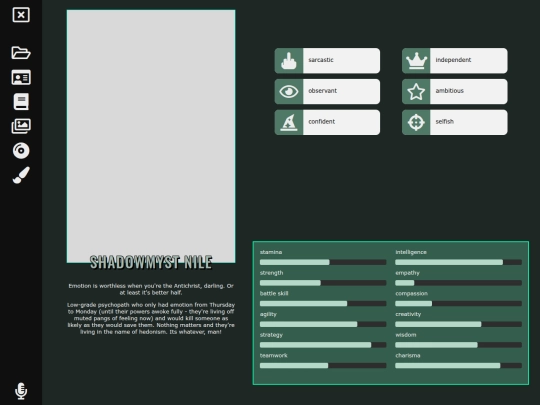The image size is (540, 405).
Task: Click the compassion stat bar
Action: (x=458, y=304)
